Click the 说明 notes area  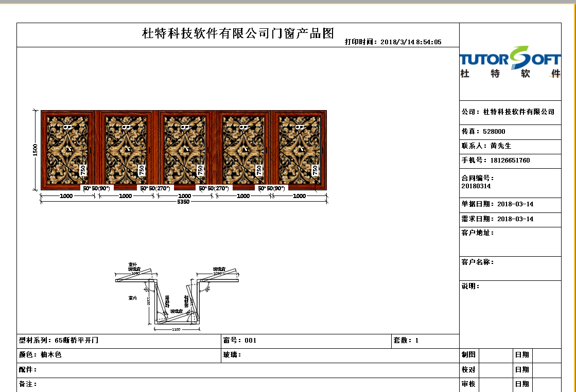[x=510, y=314]
